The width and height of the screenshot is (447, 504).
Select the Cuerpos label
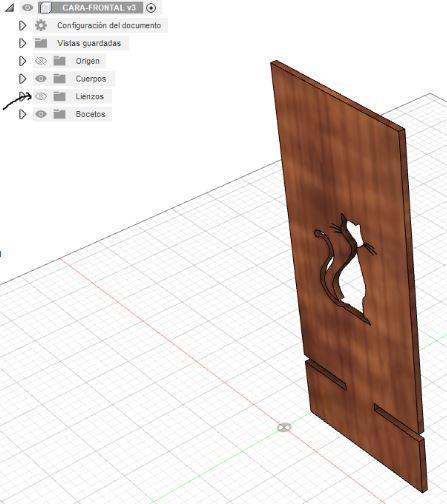91,79
